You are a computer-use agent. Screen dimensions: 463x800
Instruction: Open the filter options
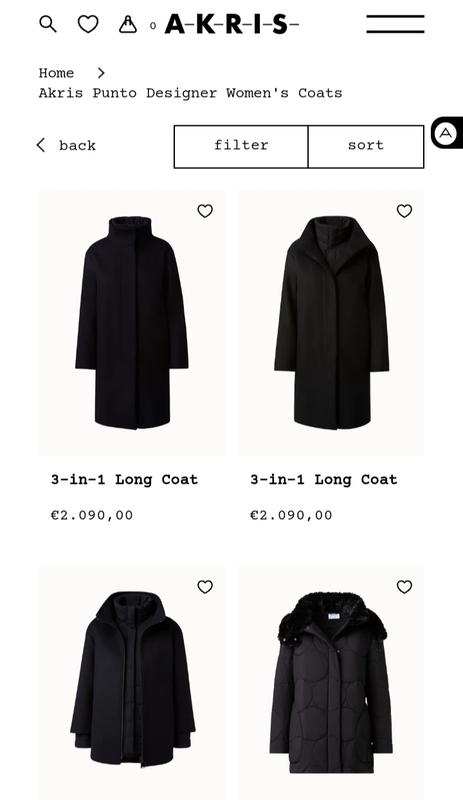pos(241,146)
